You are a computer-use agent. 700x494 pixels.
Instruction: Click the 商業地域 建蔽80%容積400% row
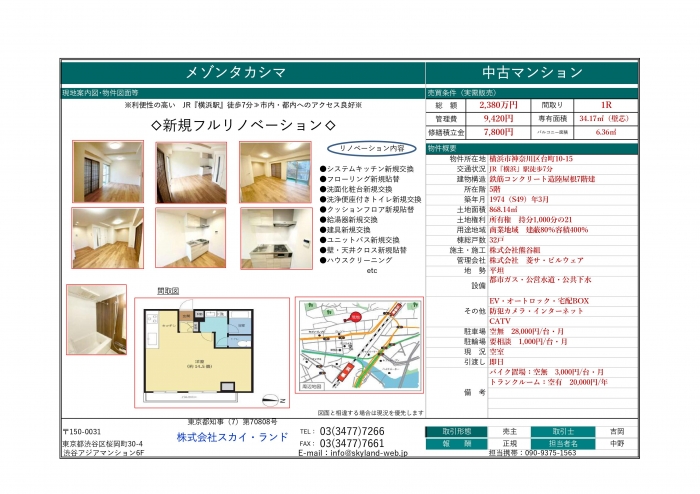pyautogui.click(x=538, y=230)
